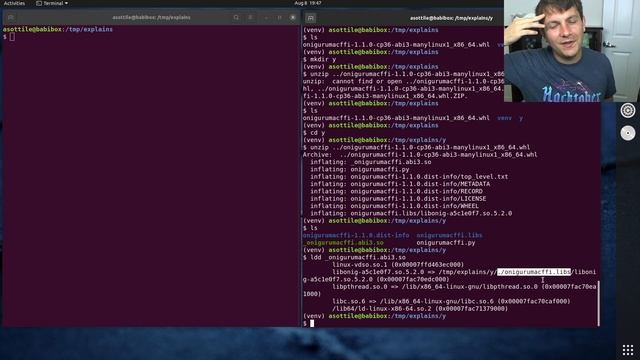Screen dimensions: 640x360
Task: Click 'inflating: onigurumacffi.py' line
Action: click(360, 169)
